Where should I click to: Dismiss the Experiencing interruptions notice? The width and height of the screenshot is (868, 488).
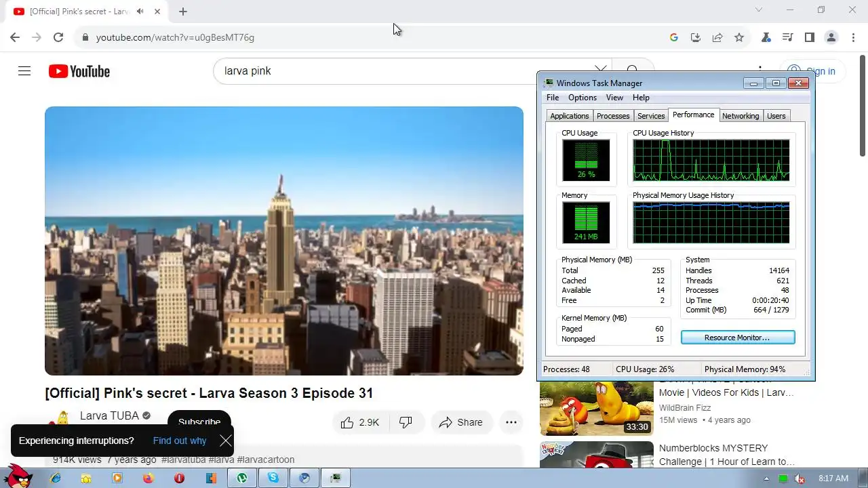[226, 441]
